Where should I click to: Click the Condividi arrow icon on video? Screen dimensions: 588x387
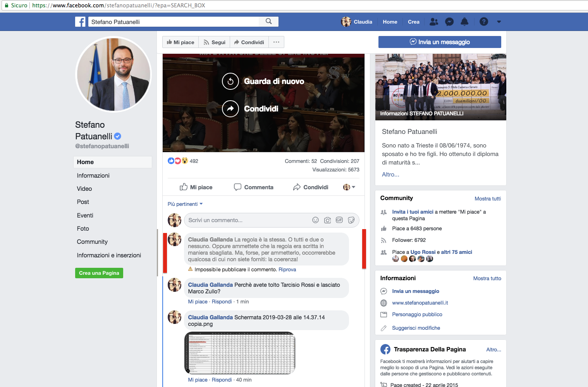[x=230, y=109]
